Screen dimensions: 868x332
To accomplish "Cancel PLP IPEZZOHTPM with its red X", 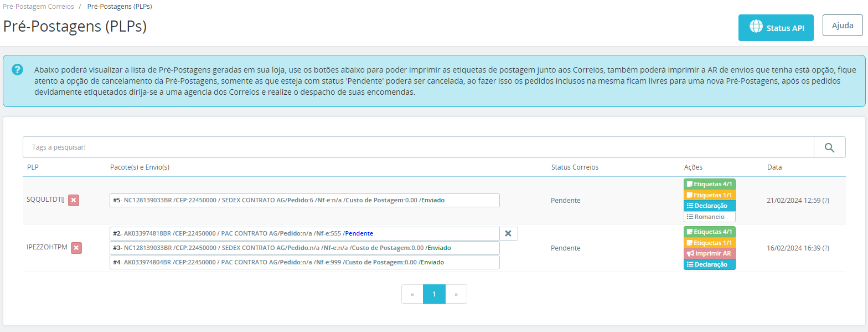I will coord(77,248).
